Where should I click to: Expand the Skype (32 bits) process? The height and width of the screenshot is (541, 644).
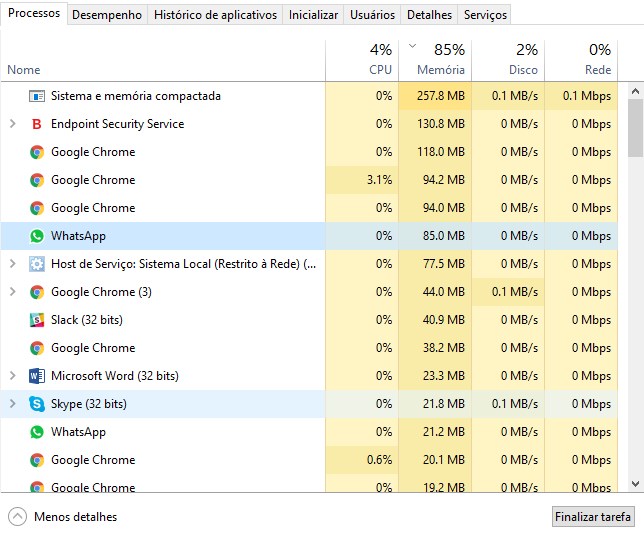point(13,403)
